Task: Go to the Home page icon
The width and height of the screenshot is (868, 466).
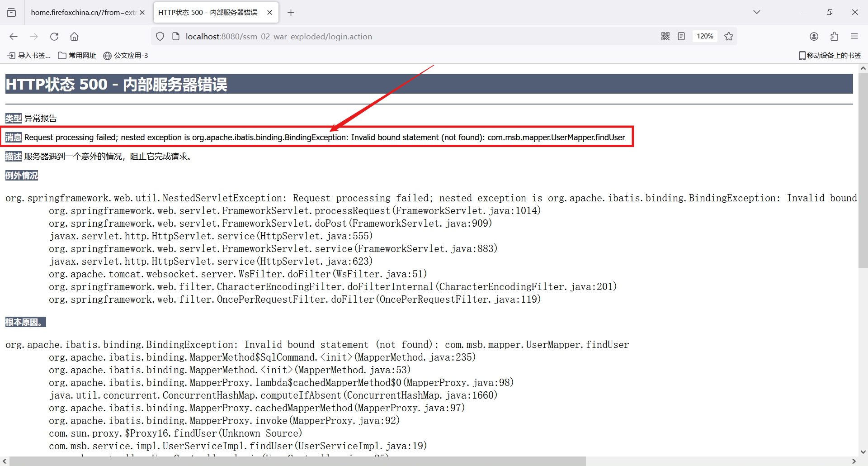Action: click(74, 37)
